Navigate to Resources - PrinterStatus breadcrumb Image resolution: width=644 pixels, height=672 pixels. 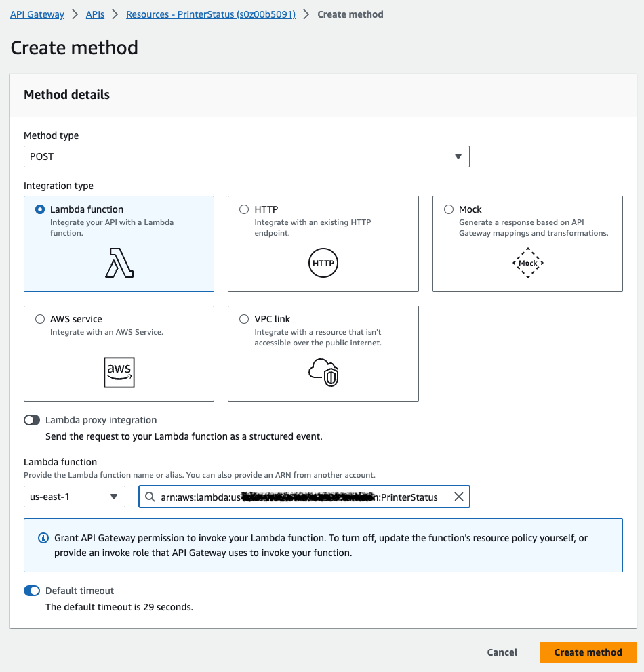211,14
